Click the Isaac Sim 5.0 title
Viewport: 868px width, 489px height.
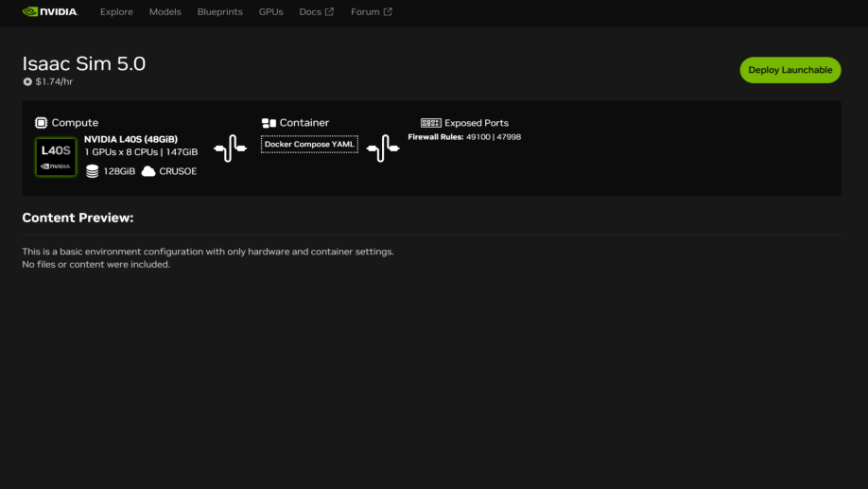[x=83, y=63]
